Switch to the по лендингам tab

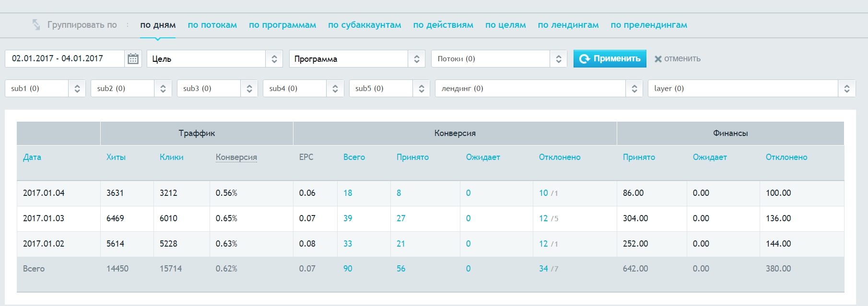click(568, 25)
